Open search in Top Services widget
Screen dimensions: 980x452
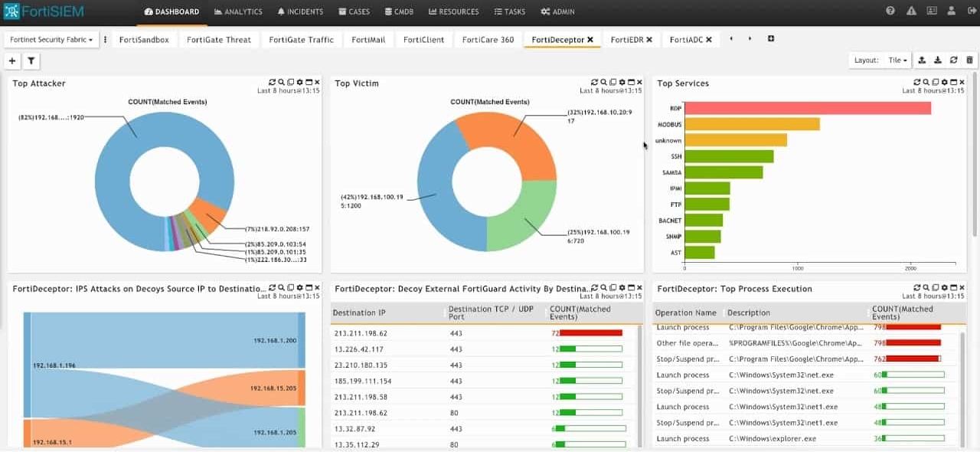pos(926,82)
